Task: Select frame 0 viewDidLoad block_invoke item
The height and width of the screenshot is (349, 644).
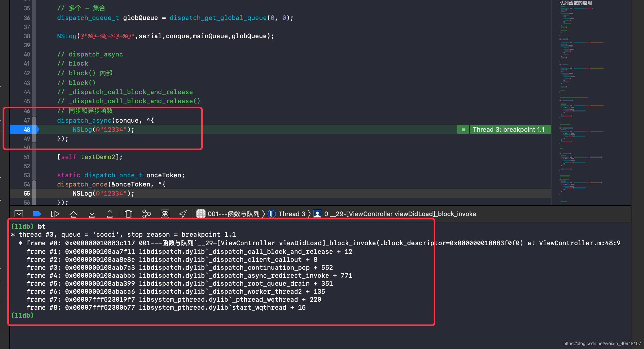Action: pos(397,214)
